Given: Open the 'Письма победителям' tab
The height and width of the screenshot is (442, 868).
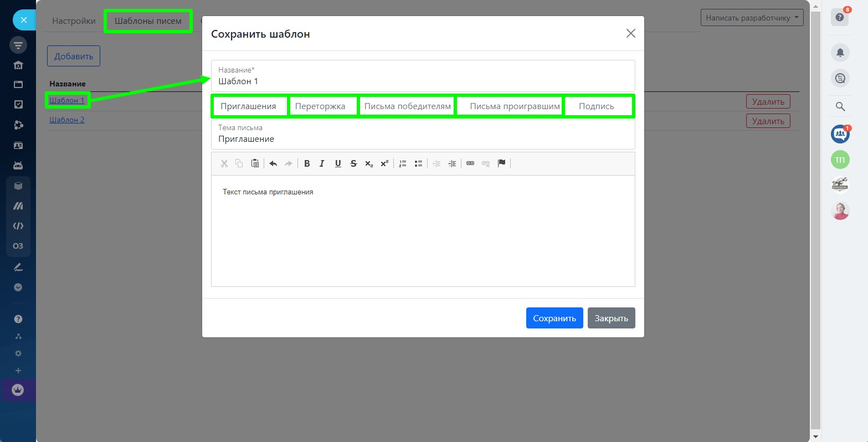Looking at the screenshot, I should (x=407, y=106).
